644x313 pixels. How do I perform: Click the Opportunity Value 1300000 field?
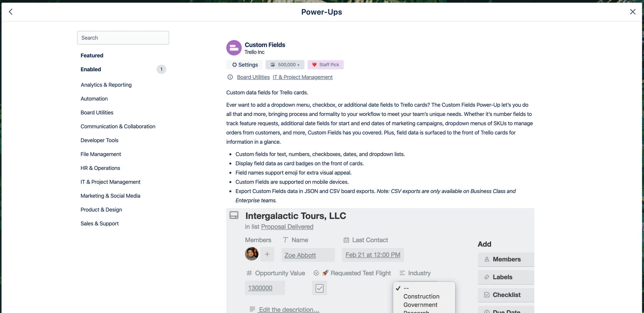point(265,288)
